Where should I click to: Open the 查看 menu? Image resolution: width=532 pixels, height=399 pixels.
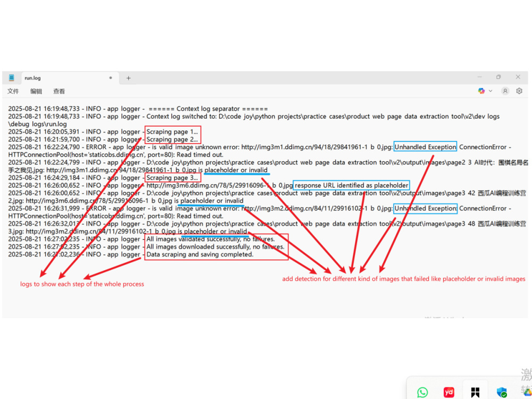pos(59,91)
